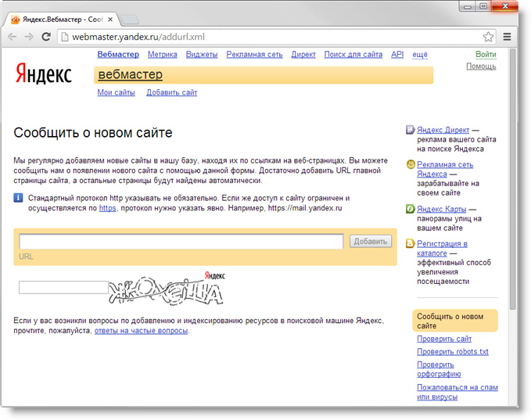Minimize the browser window

(x=468, y=6)
